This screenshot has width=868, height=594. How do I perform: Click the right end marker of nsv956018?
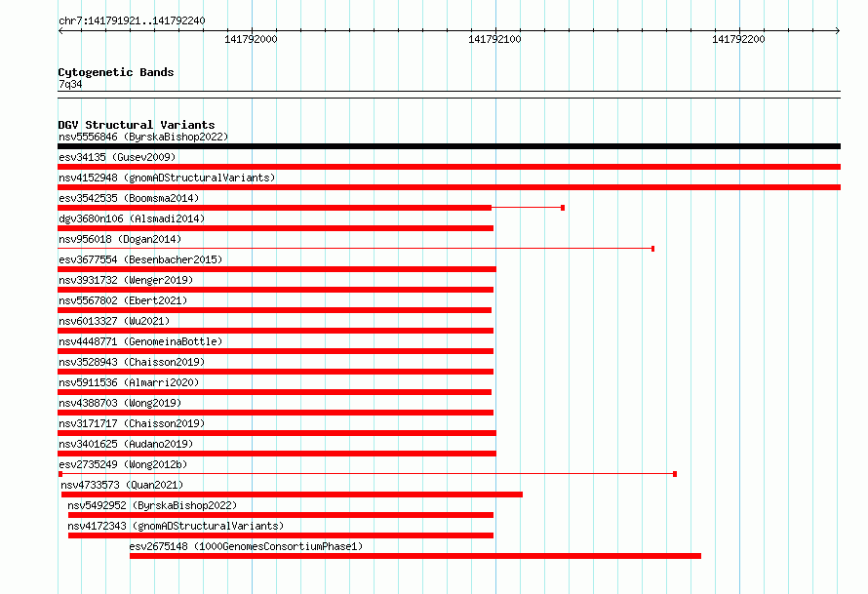pyautogui.click(x=653, y=249)
